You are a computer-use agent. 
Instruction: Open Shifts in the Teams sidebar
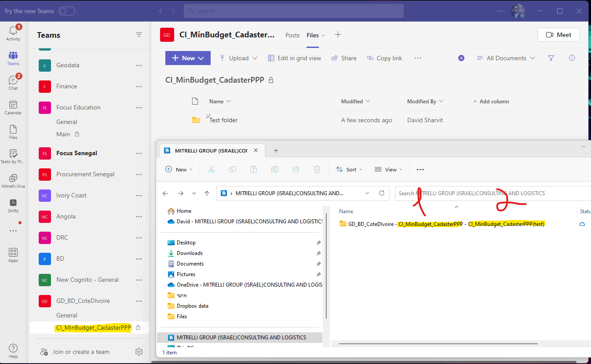[x=13, y=205]
